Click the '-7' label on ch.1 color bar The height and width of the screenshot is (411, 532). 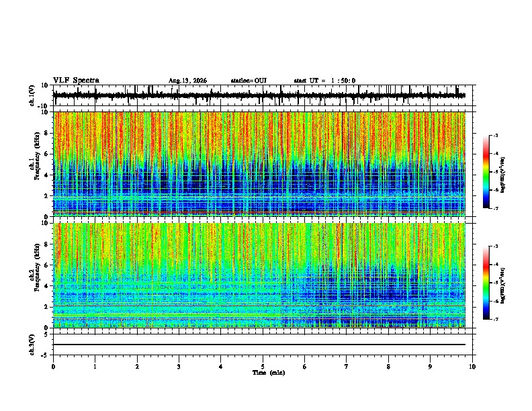click(x=495, y=208)
